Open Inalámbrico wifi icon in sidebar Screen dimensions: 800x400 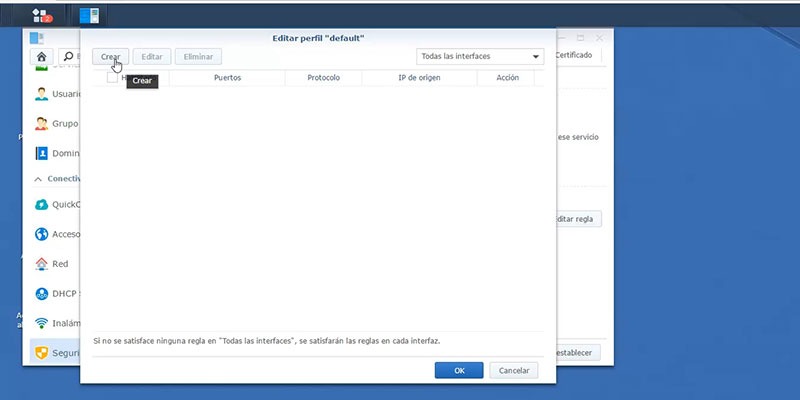(41, 323)
